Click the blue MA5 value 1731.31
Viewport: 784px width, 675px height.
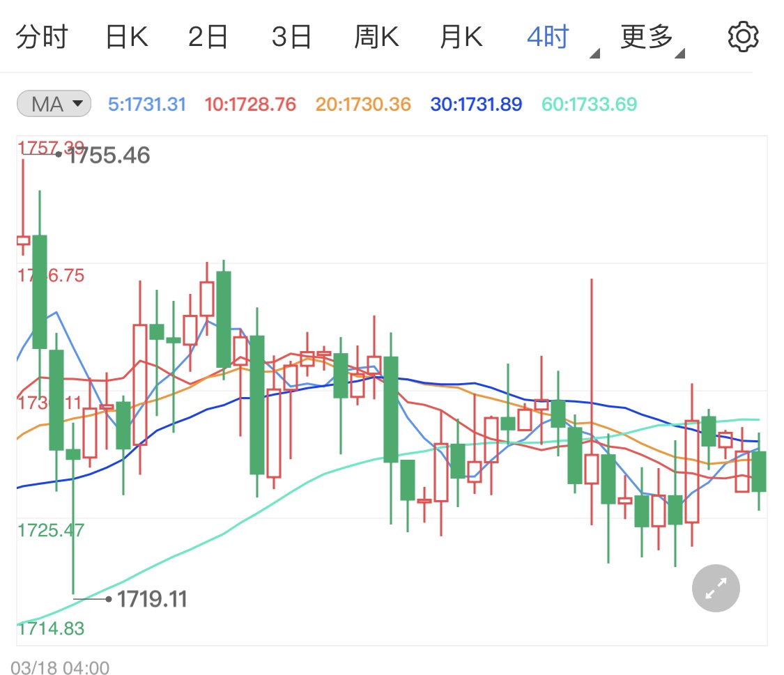tap(146, 103)
